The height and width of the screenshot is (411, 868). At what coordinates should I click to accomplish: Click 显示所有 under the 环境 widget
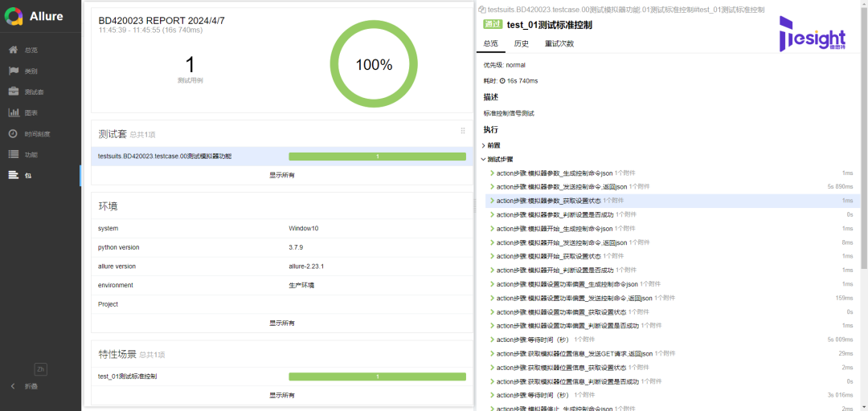pyautogui.click(x=282, y=323)
